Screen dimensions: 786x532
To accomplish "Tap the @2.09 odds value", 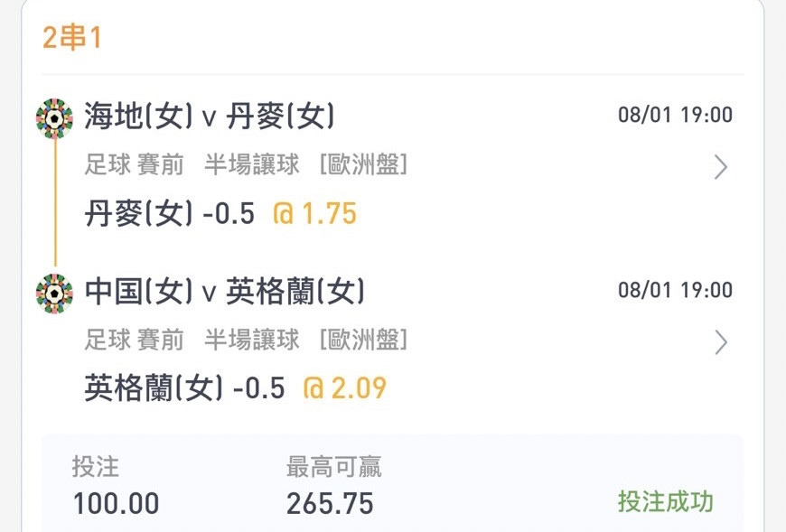I will [345, 388].
